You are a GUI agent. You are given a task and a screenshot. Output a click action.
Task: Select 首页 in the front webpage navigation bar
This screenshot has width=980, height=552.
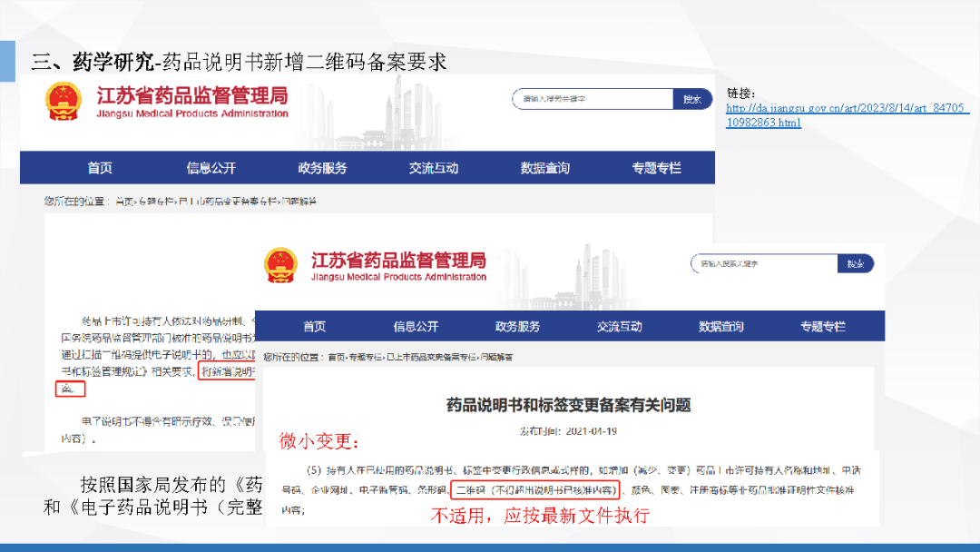pos(314,327)
